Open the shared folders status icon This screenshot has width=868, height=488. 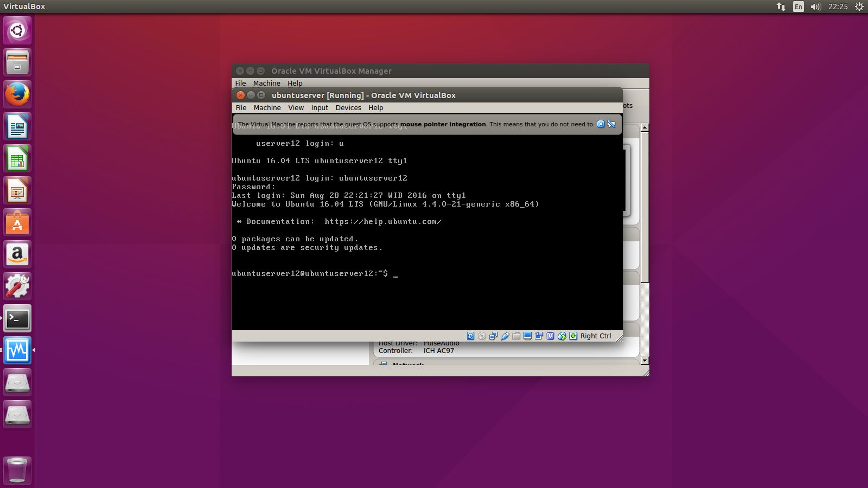(x=516, y=336)
